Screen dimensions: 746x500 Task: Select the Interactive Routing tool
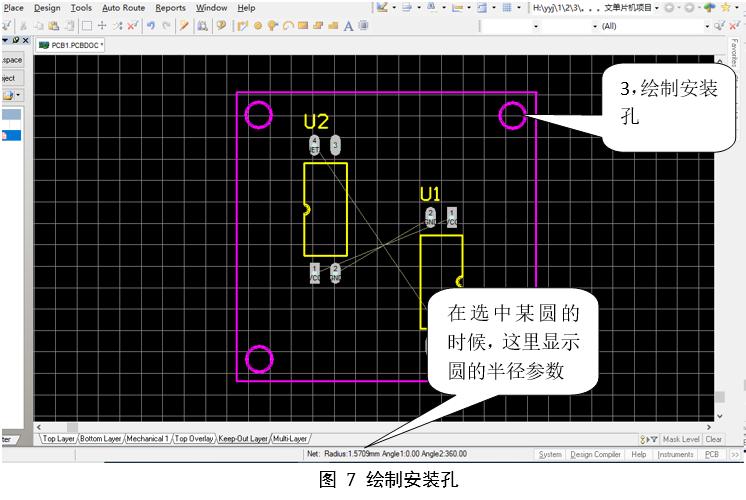click(243, 26)
